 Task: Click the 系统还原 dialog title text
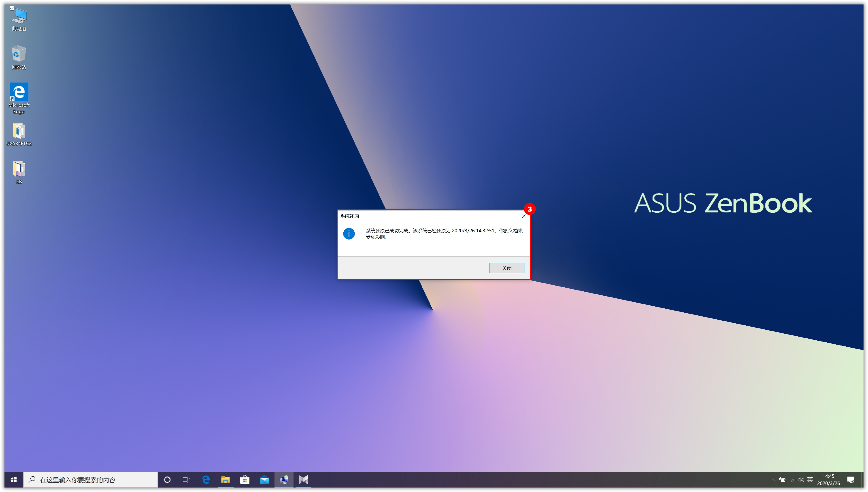(349, 216)
